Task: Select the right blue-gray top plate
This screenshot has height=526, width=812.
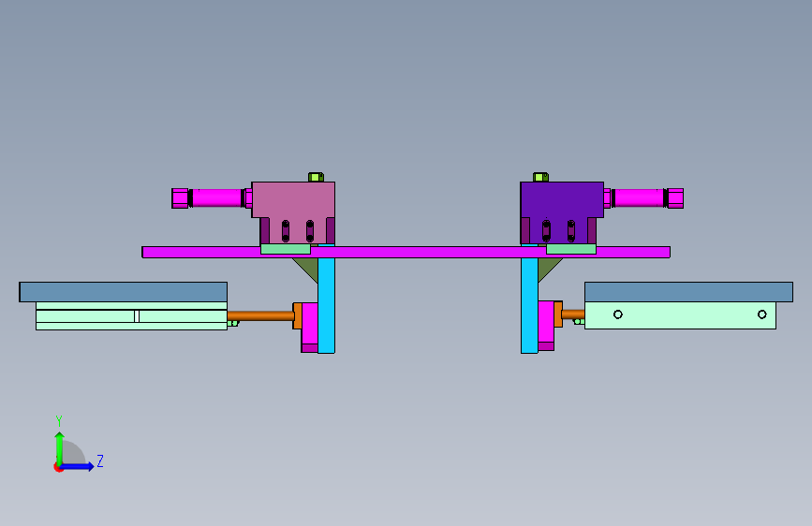Action: [688, 292]
